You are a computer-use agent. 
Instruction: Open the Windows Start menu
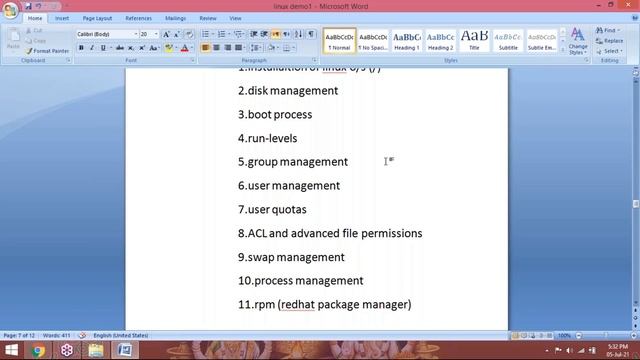pos(11,350)
